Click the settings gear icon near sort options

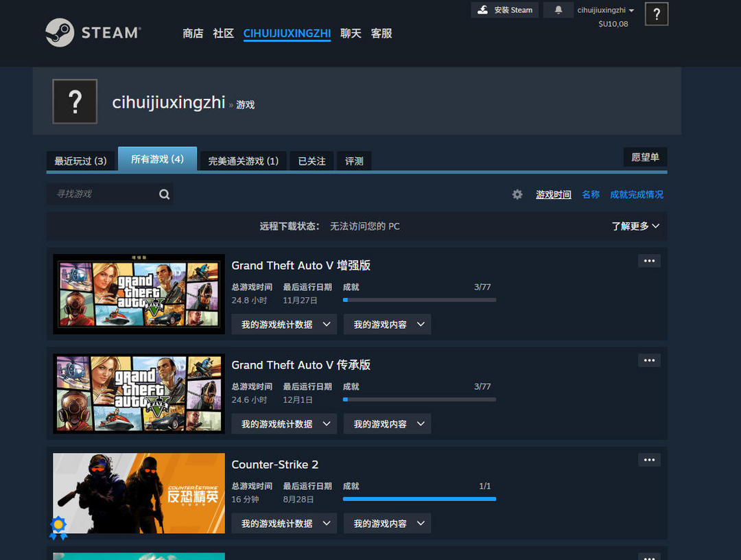pyautogui.click(x=517, y=195)
